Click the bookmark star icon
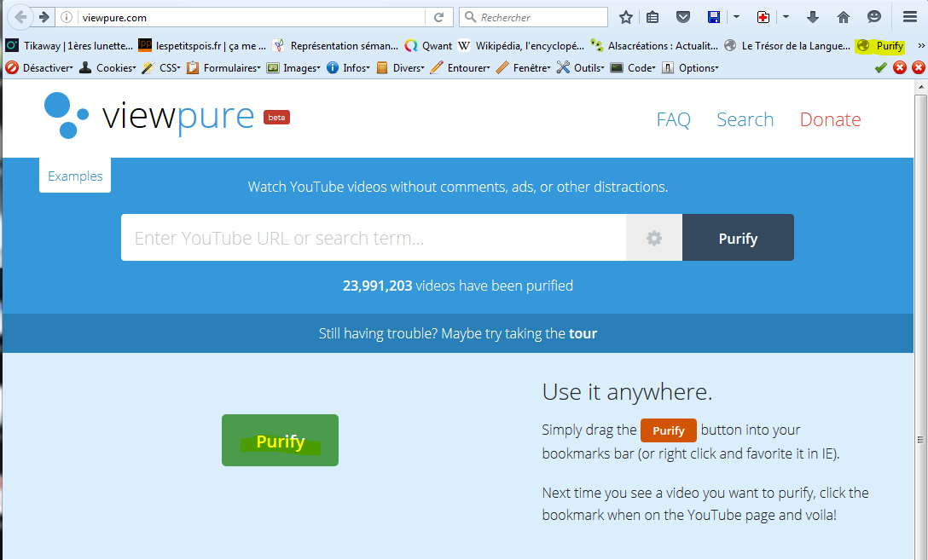928x560 pixels. coord(626,17)
